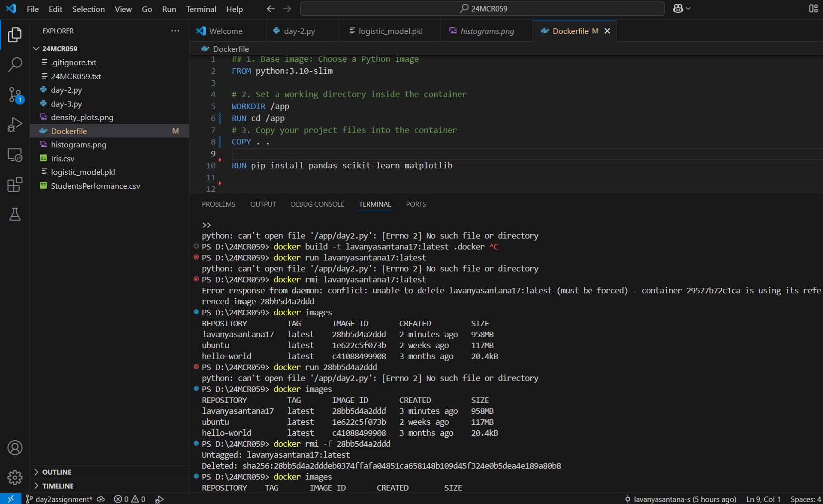The image size is (823, 504).
Task: Open the Edit menu
Action: [x=55, y=9]
